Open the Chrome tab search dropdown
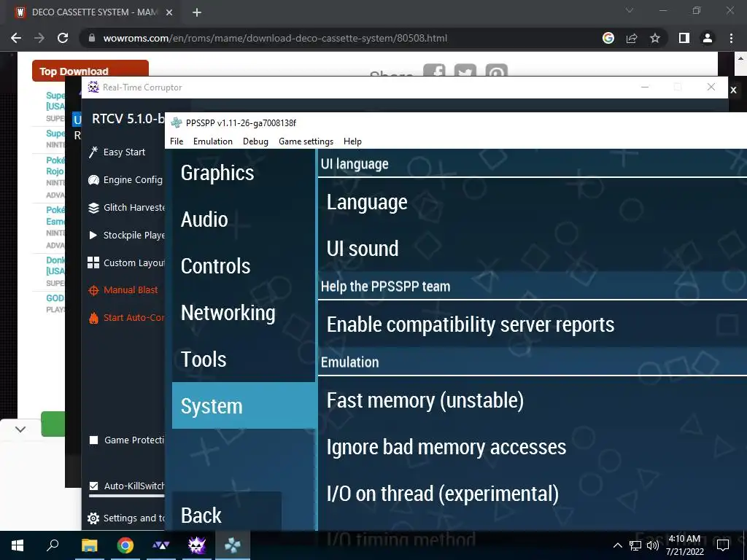747x560 pixels. tap(630, 10)
